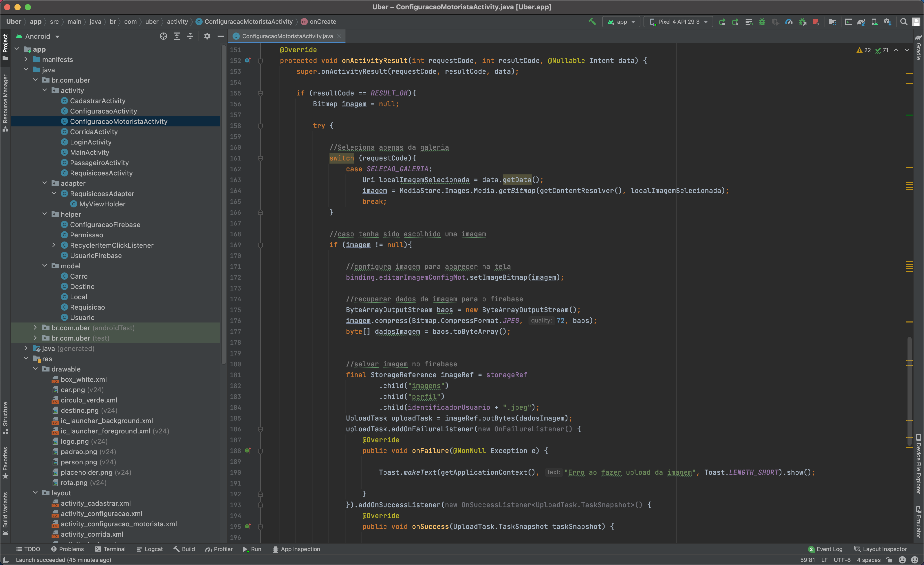This screenshot has height=565, width=924.
Task: Open the Android project view dropdown
Action: (x=37, y=36)
